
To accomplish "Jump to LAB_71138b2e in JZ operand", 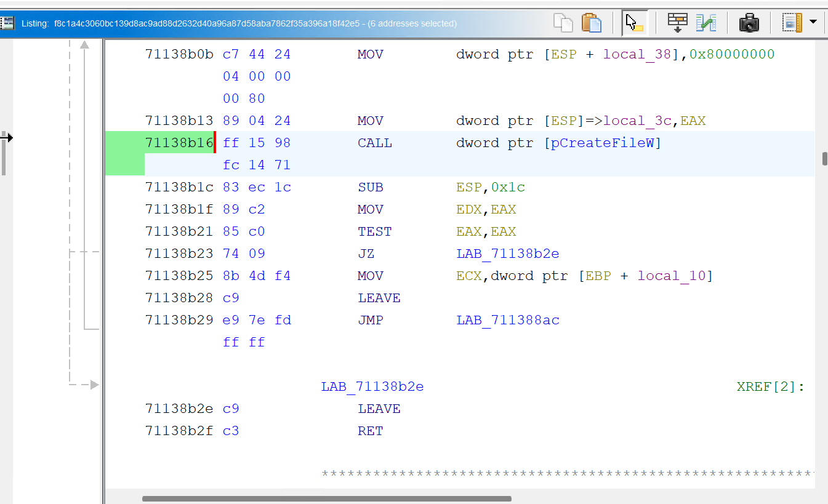I will pos(507,254).
